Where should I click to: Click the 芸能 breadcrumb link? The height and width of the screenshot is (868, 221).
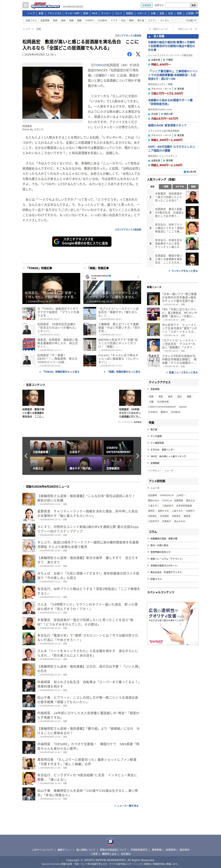(38, 29)
